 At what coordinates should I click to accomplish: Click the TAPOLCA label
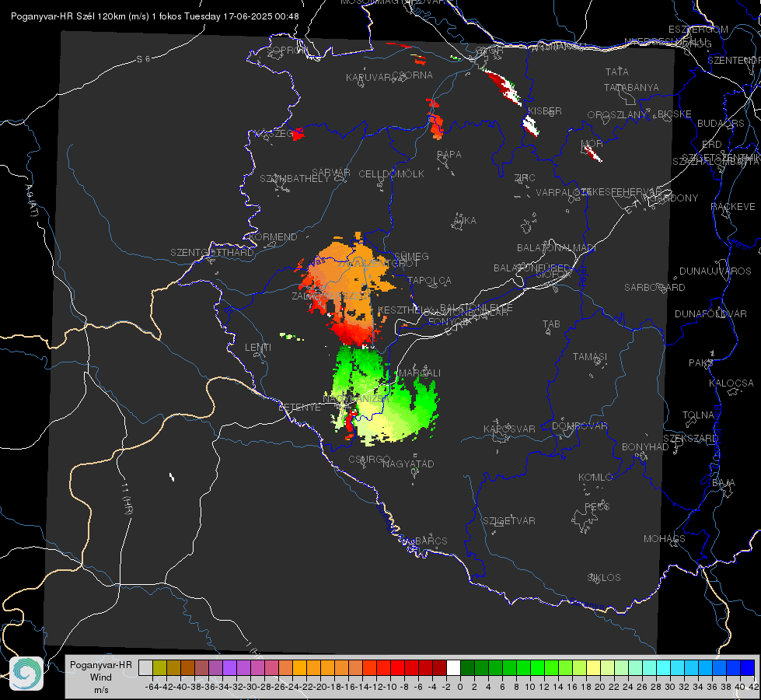tap(430, 280)
